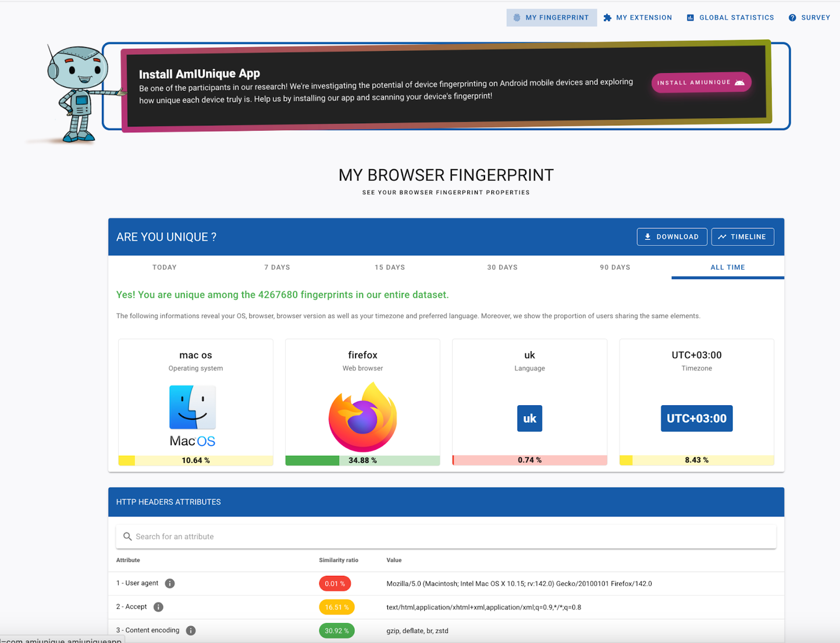The height and width of the screenshot is (643, 840).
Task: Go to Global Statistics
Action: point(730,17)
